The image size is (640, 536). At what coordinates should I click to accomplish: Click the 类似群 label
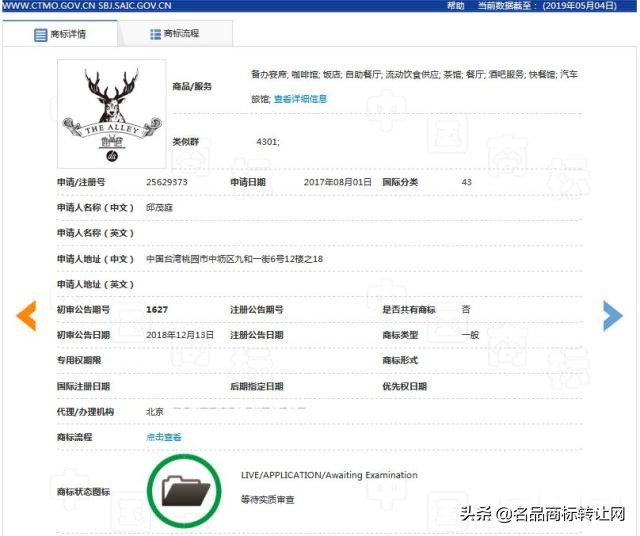coord(185,142)
